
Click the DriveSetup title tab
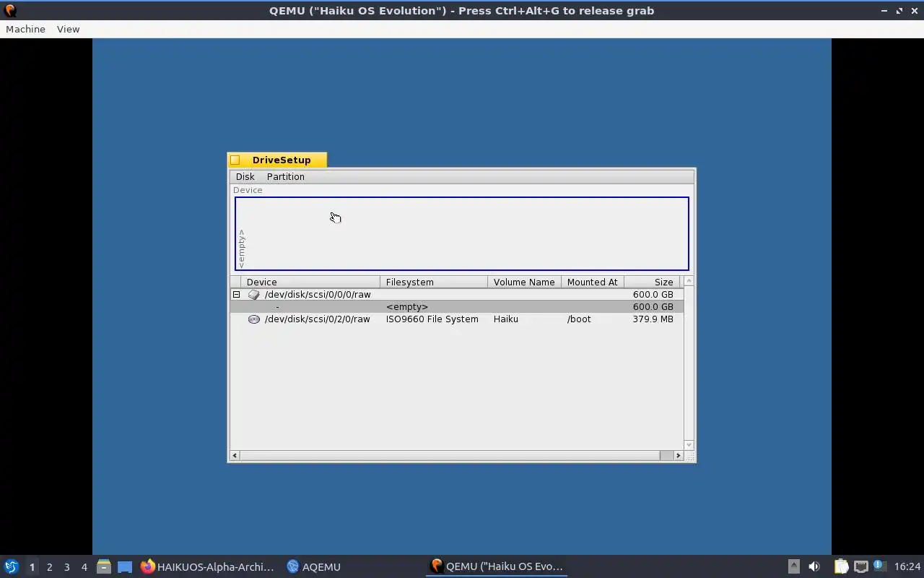(282, 160)
